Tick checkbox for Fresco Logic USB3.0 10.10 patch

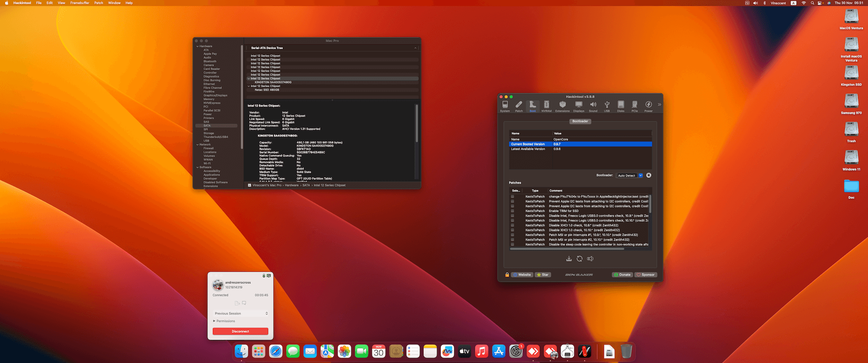[x=512, y=220]
